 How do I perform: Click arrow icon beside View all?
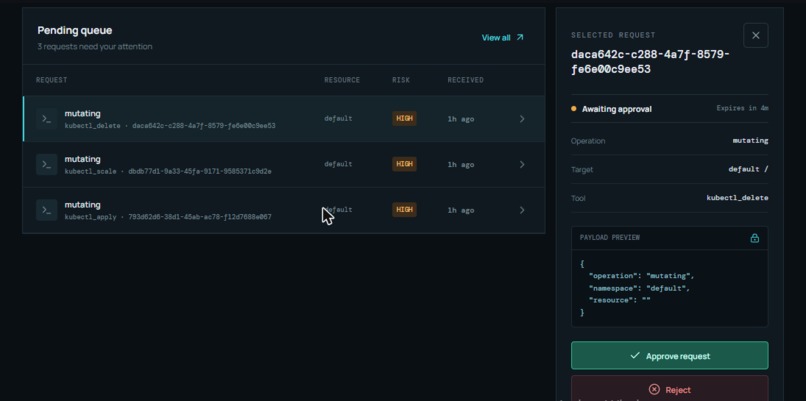pyautogui.click(x=520, y=38)
